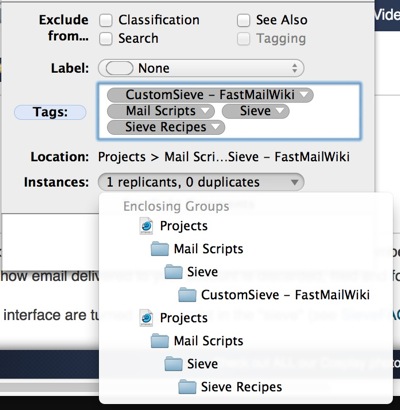This screenshot has height=410, width=400.
Task: Click the second Projects database icon
Action: (146, 318)
